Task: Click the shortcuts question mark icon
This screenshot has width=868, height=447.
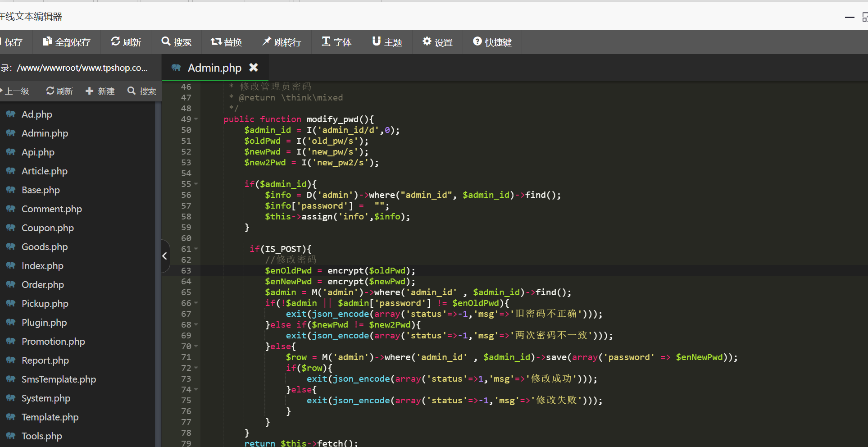Action: (477, 41)
